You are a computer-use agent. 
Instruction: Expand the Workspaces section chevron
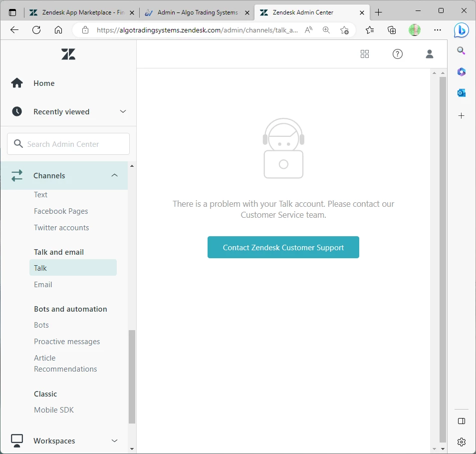click(x=114, y=441)
